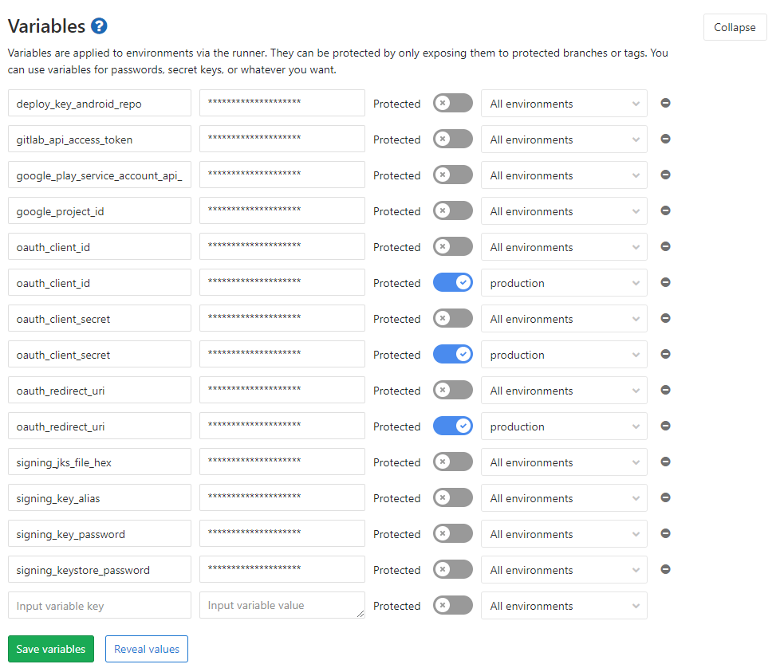
Task: Click the Variables section heading
Action: (x=46, y=26)
